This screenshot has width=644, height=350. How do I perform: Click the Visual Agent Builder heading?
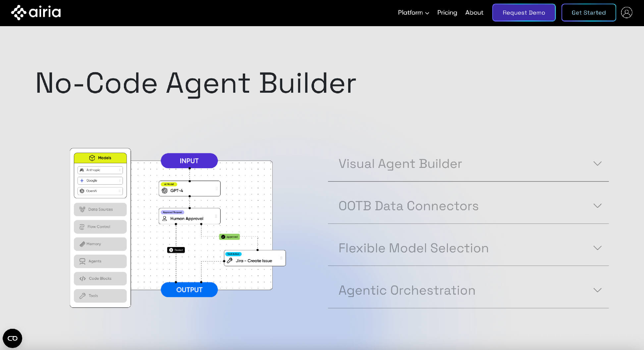(400, 164)
